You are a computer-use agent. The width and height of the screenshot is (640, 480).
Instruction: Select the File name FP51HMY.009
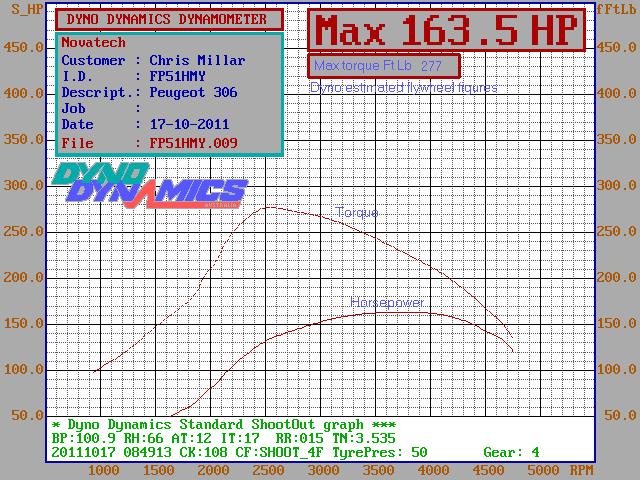click(193, 142)
